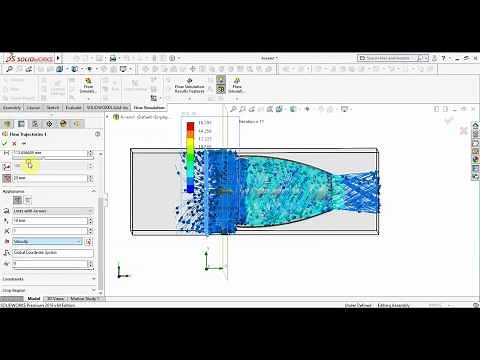Click the previous view icon in viewport toolbar
The width and height of the screenshot is (480, 360).
click(x=252, y=109)
